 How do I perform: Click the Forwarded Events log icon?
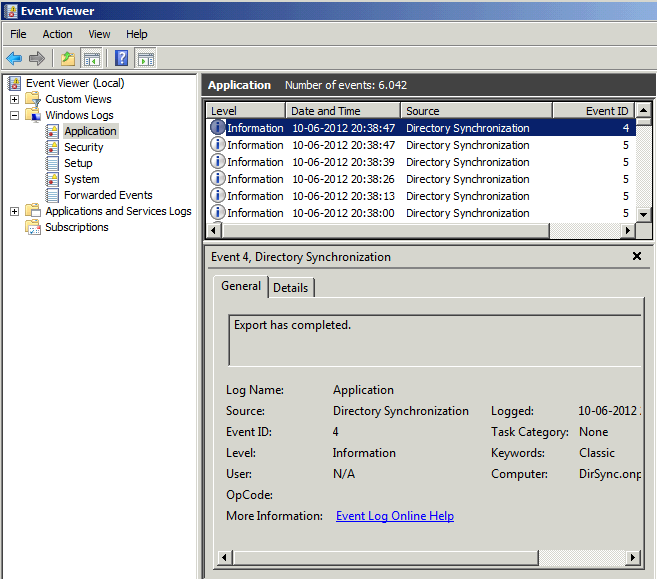[x=52, y=195]
